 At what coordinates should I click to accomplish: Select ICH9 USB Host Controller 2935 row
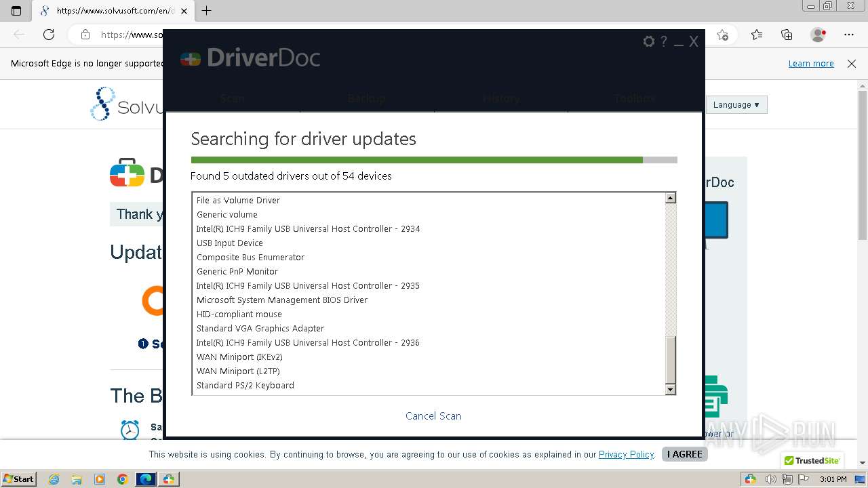[428, 286]
